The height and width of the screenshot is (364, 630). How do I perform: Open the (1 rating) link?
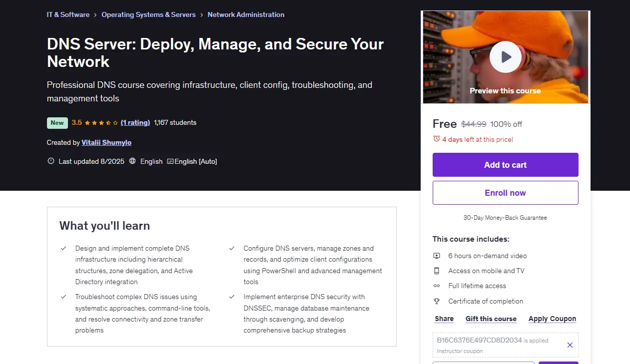click(x=135, y=122)
